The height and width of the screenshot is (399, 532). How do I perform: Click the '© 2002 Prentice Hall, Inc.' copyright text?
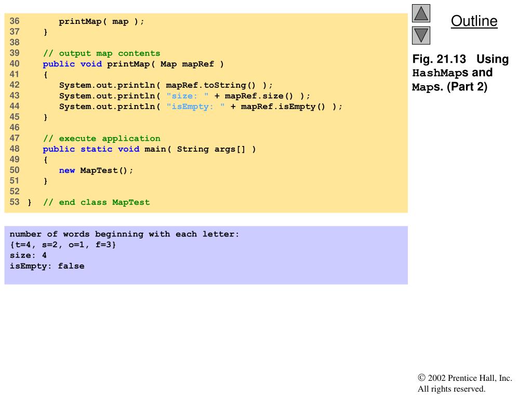point(465,378)
